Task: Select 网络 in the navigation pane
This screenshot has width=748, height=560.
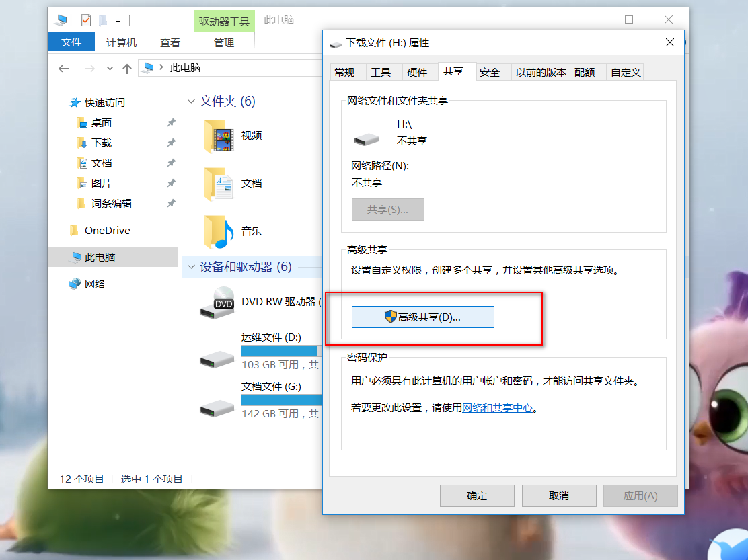Action: (94, 284)
